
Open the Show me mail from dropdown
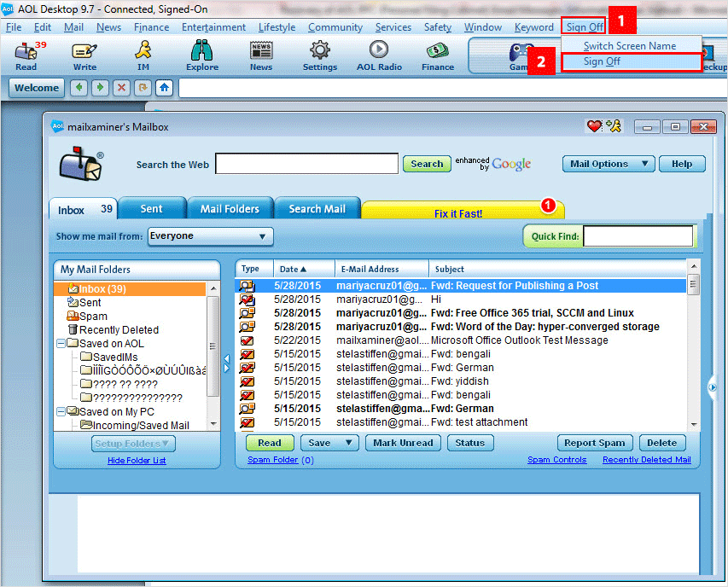pos(210,236)
